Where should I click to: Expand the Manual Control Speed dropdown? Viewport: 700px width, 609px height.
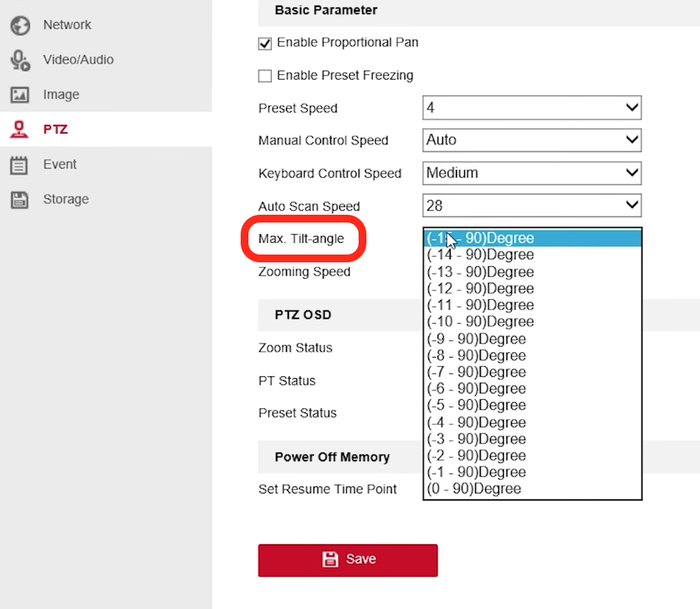(x=531, y=141)
